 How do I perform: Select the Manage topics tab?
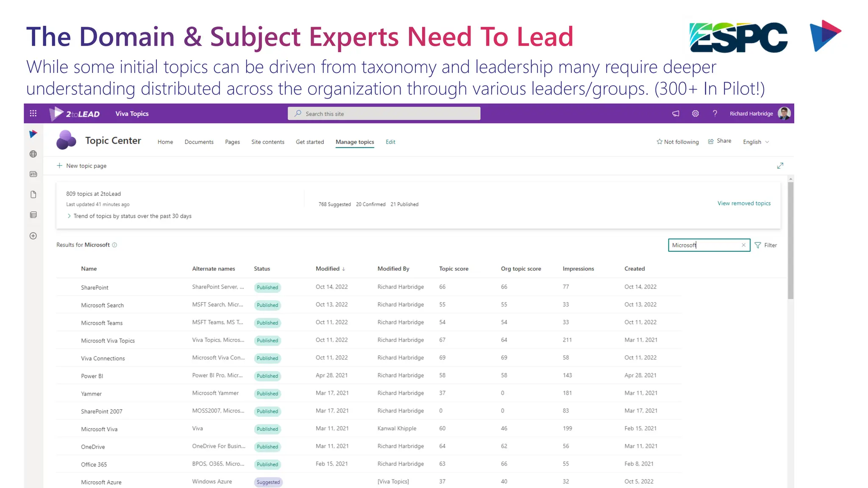coord(355,142)
